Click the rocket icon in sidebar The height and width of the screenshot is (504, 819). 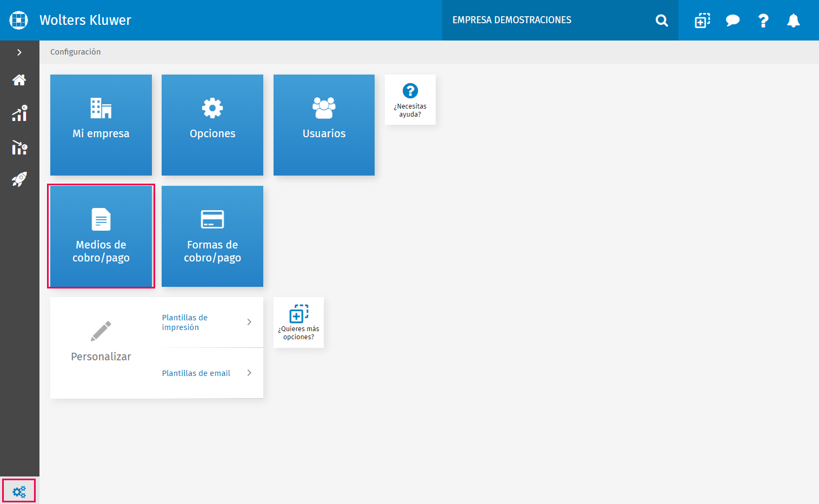point(19,179)
